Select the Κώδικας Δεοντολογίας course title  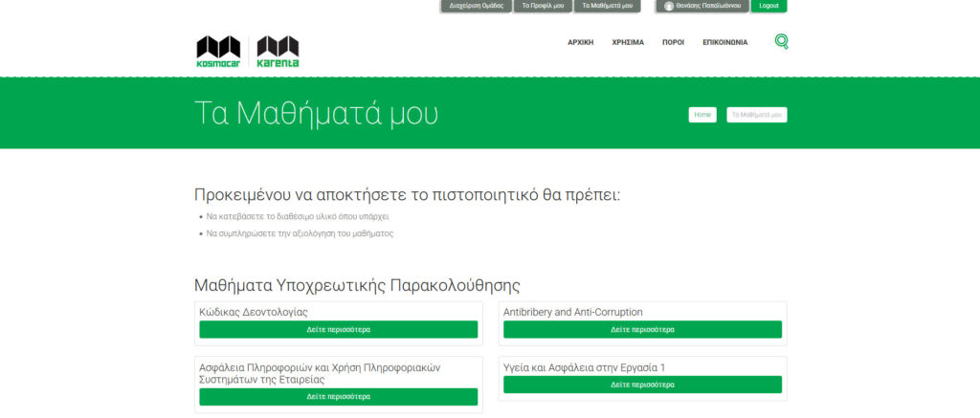254,312
